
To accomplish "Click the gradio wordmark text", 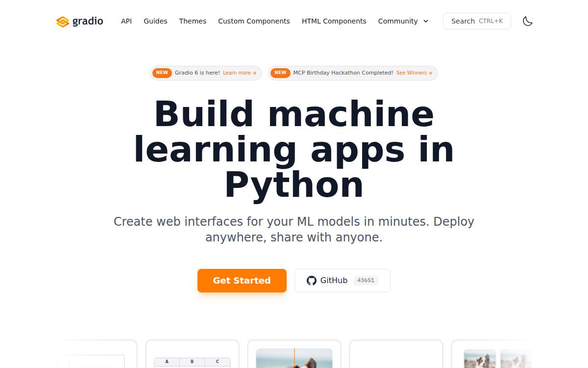I will [88, 21].
